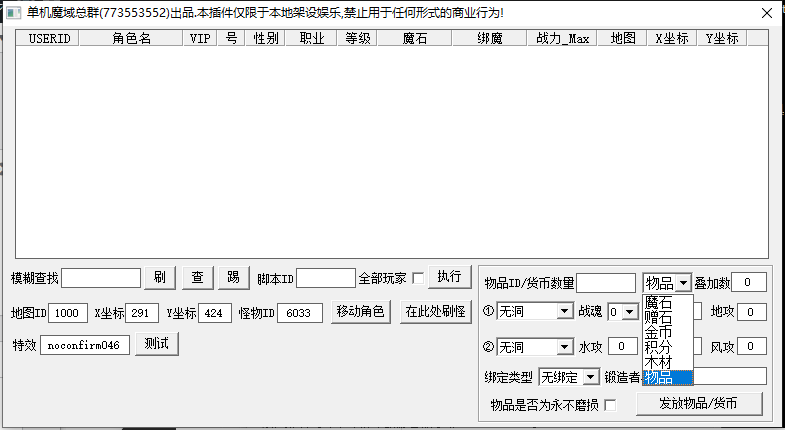Click the 等级 column header

pos(357,39)
